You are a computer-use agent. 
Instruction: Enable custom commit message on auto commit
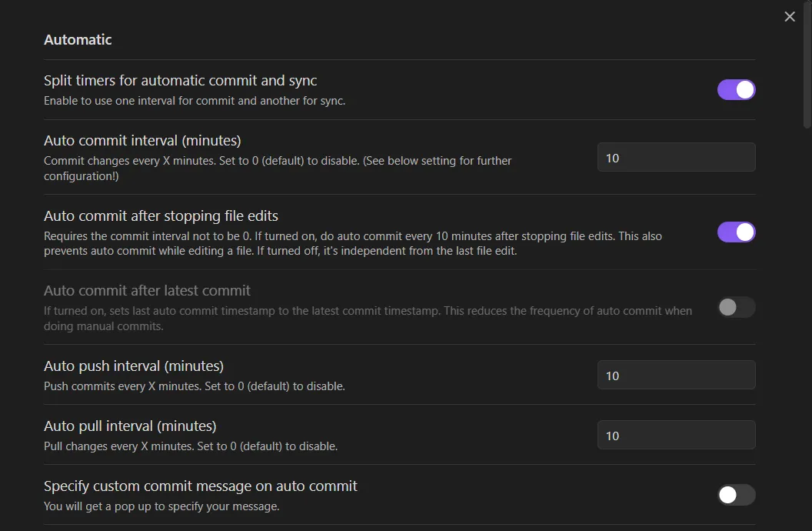click(x=736, y=495)
